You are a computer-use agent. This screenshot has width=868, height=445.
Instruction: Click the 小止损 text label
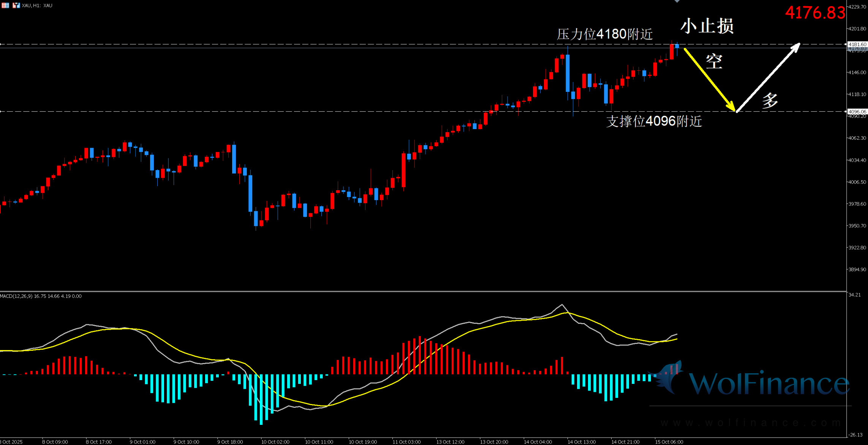(x=707, y=26)
